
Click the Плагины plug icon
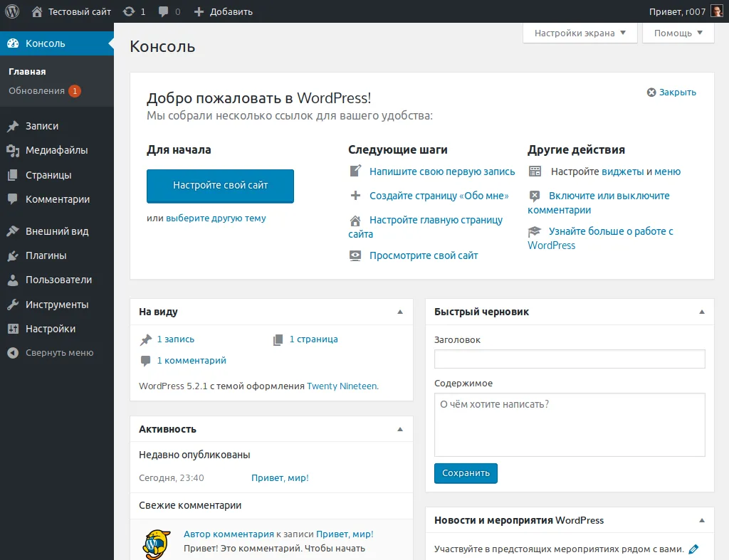13,255
